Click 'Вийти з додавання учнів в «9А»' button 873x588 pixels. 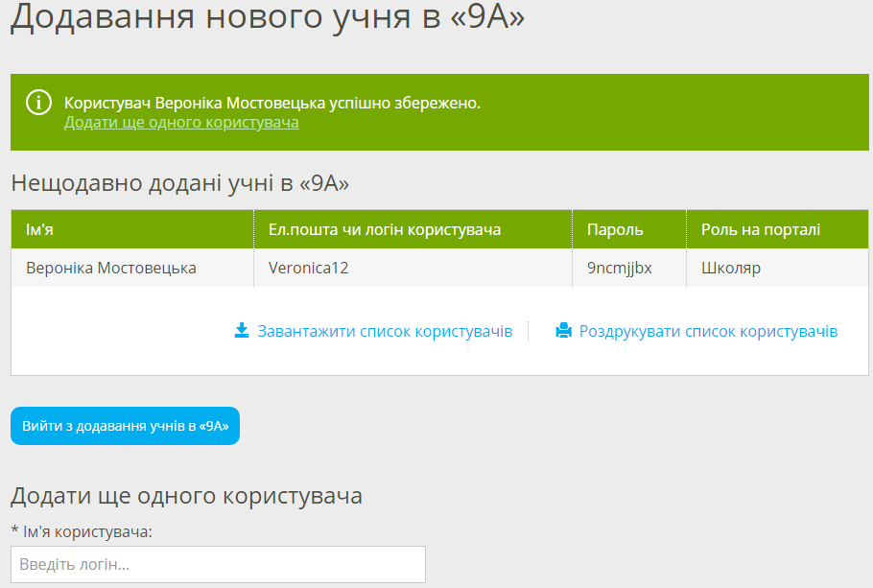[126, 426]
